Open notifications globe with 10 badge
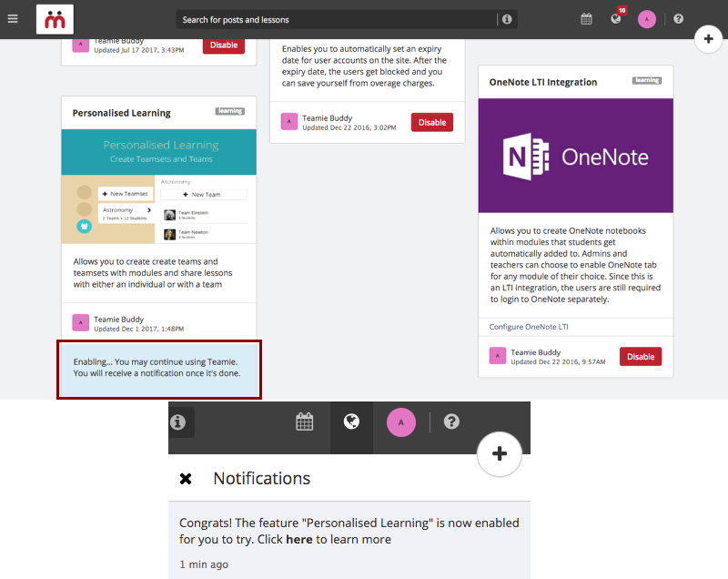 (617, 18)
